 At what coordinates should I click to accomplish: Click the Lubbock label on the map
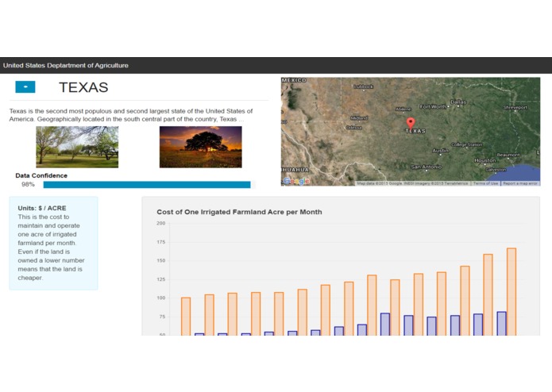(363, 86)
